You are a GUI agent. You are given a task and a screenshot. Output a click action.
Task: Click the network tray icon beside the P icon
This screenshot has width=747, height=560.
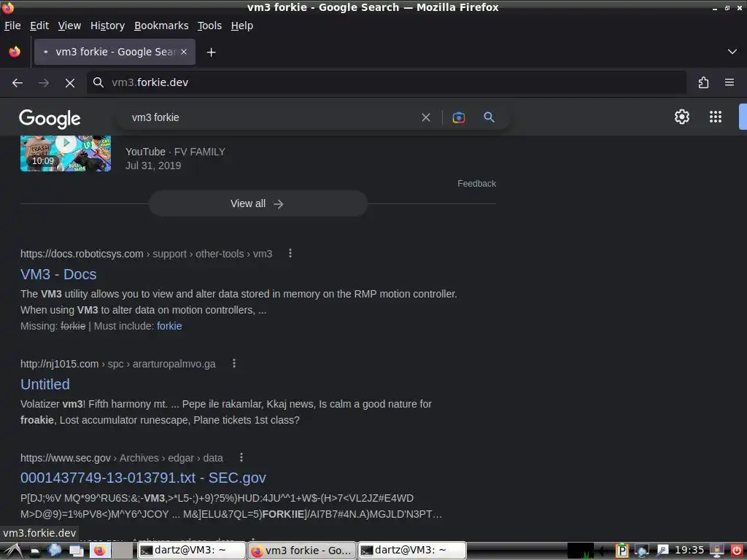pos(642,551)
